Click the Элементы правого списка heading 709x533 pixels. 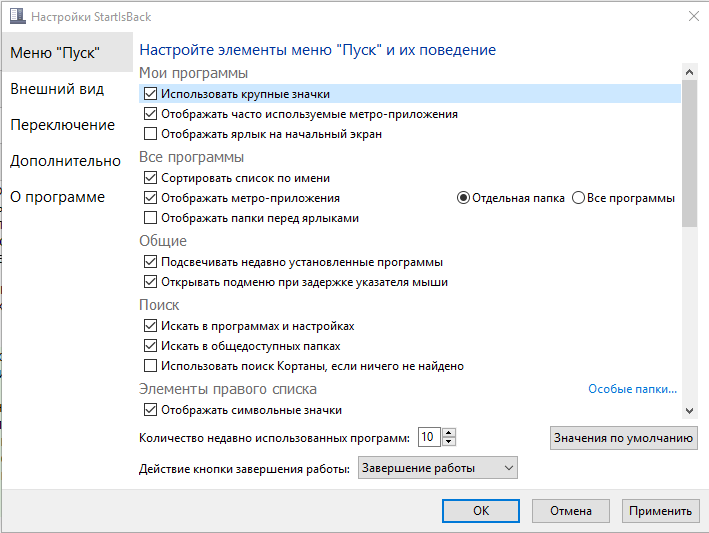click(227, 389)
